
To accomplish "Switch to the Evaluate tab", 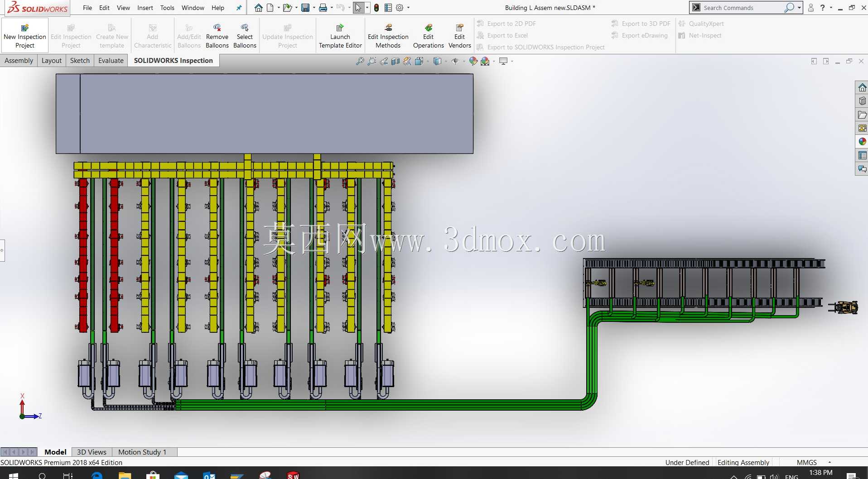I will (x=111, y=60).
